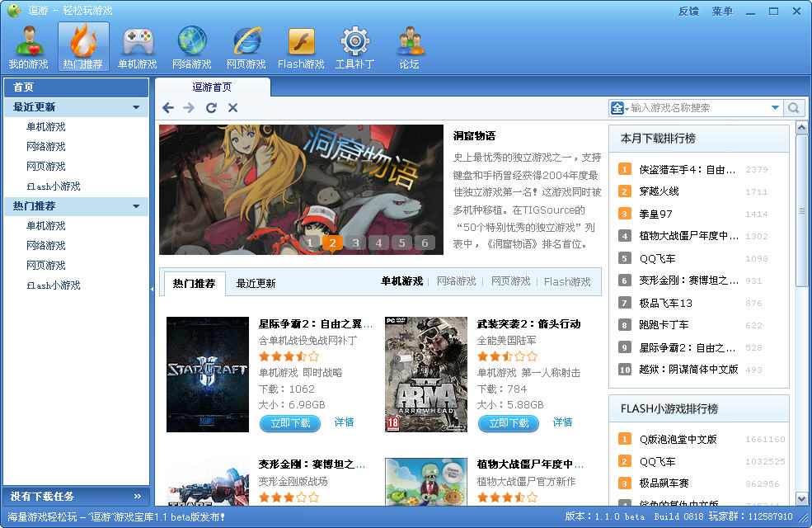This screenshot has width=812, height=528.
Task: Open 网络游戏 under 热门推荐 sidebar
Action: tap(46, 246)
